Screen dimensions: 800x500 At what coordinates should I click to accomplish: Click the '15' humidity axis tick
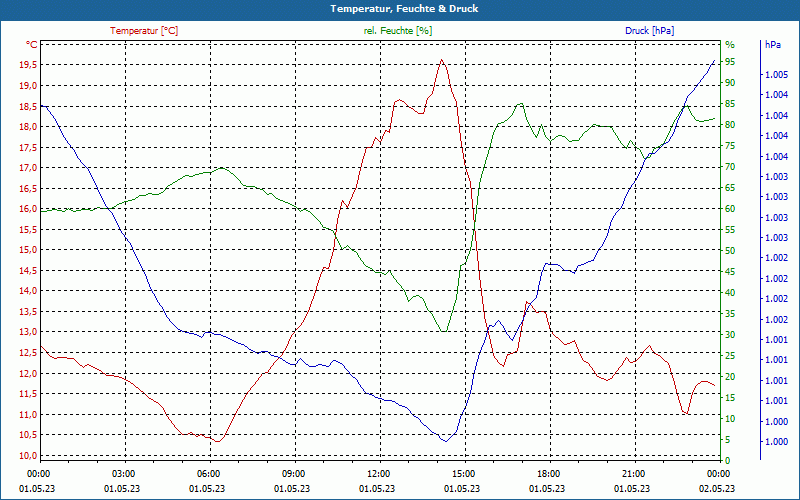point(730,398)
